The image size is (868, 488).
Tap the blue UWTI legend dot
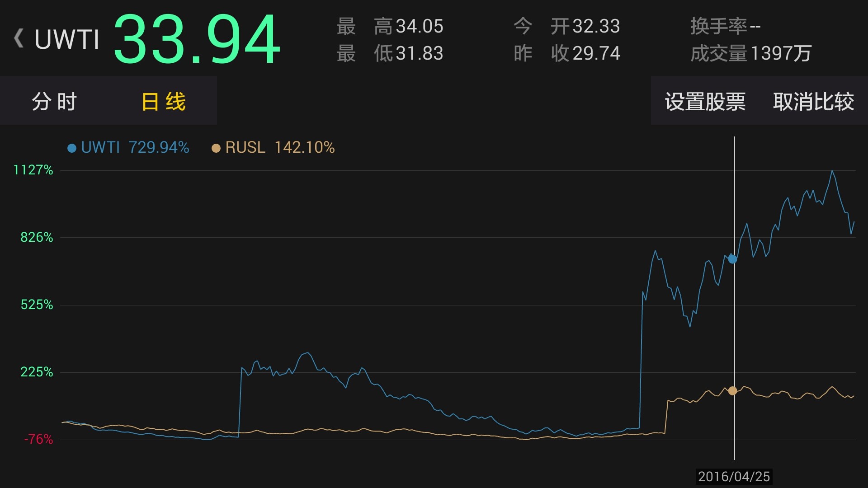[x=71, y=148]
